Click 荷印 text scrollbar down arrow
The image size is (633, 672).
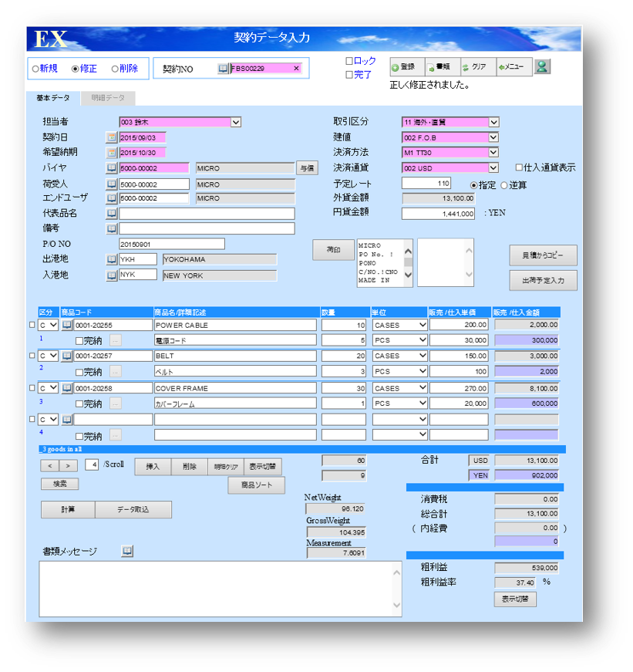point(408,275)
